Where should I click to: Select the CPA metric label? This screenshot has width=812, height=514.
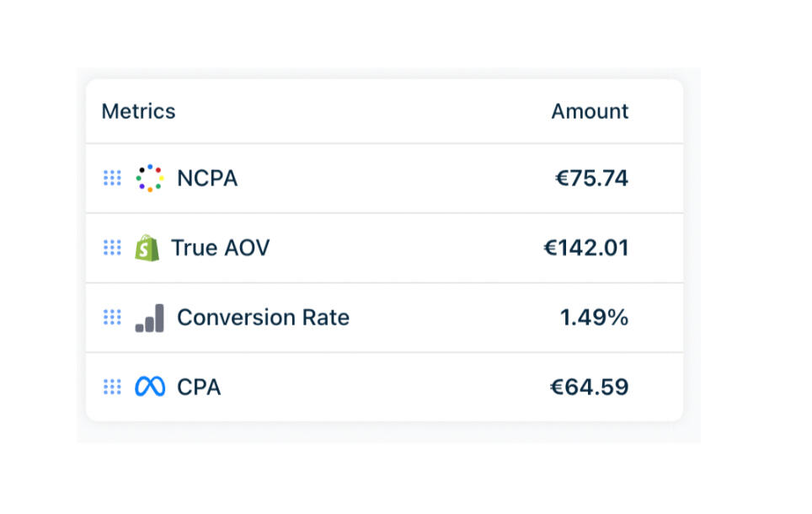pos(199,387)
